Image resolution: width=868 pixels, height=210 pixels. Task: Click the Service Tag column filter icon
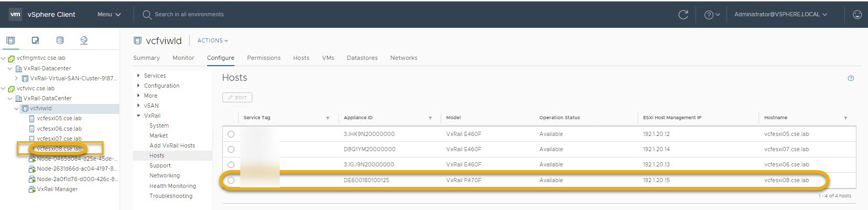tap(328, 118)
